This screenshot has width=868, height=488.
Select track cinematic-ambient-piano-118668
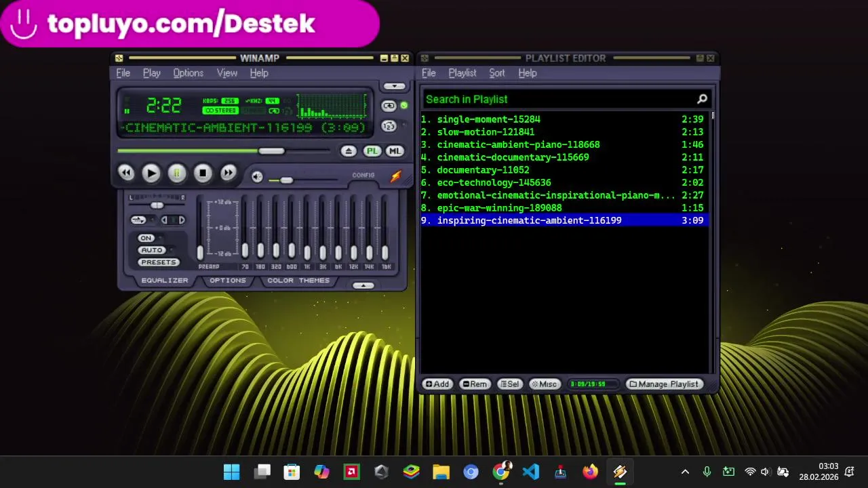coord(564,144)
